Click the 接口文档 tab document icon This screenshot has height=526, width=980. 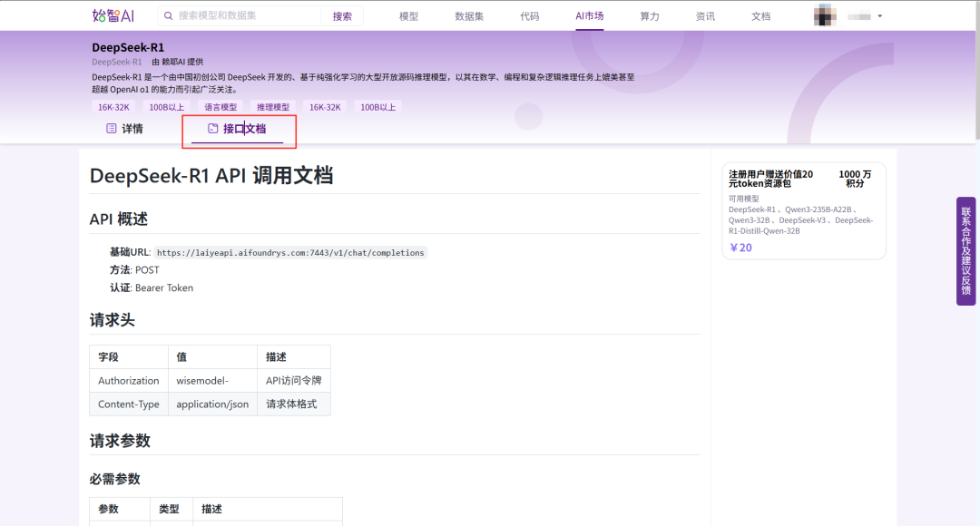[x=212, y=128]
